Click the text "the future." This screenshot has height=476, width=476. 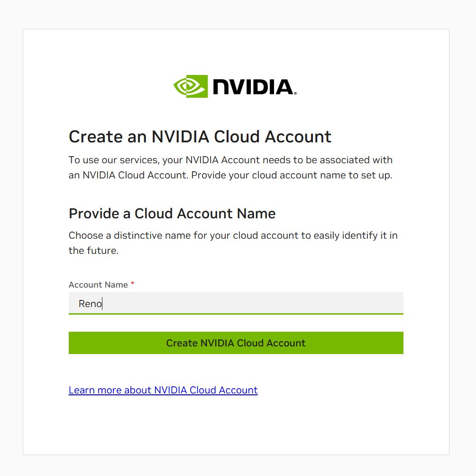click(93, 251)
